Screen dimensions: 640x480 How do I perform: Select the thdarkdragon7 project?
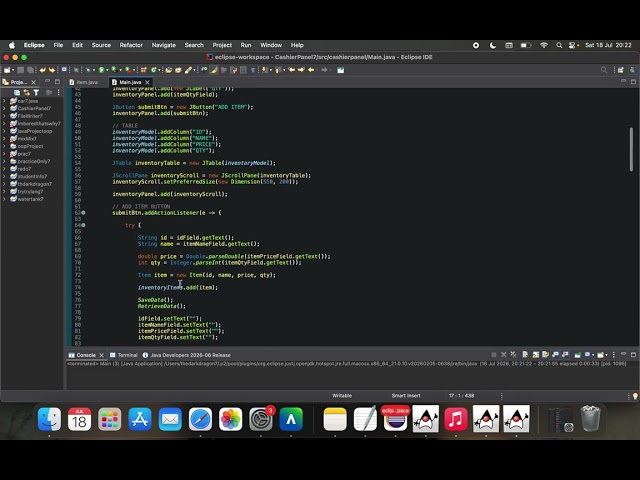[35, 184]
